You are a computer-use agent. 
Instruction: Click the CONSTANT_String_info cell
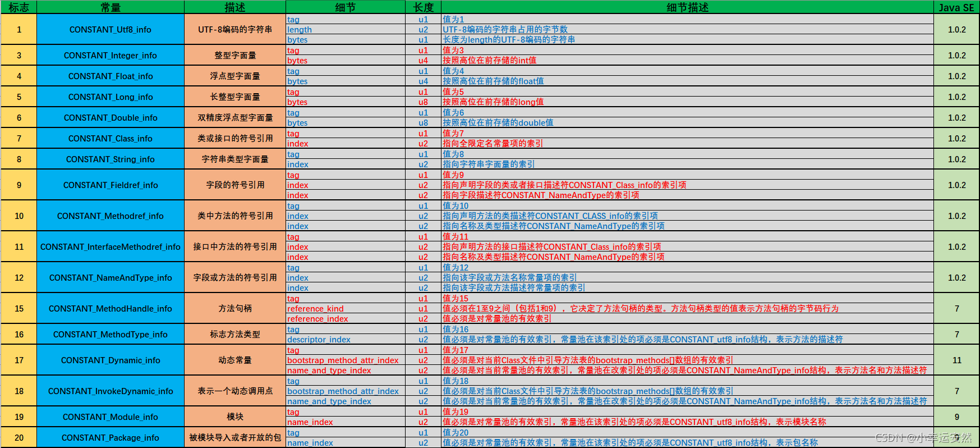[x=111, y=159]
